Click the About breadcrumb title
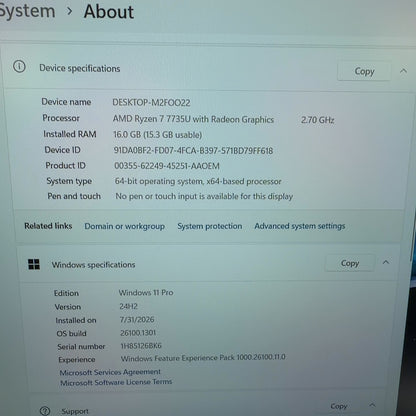This screenshot has height=416, width=416. click(x=109, y=12)
